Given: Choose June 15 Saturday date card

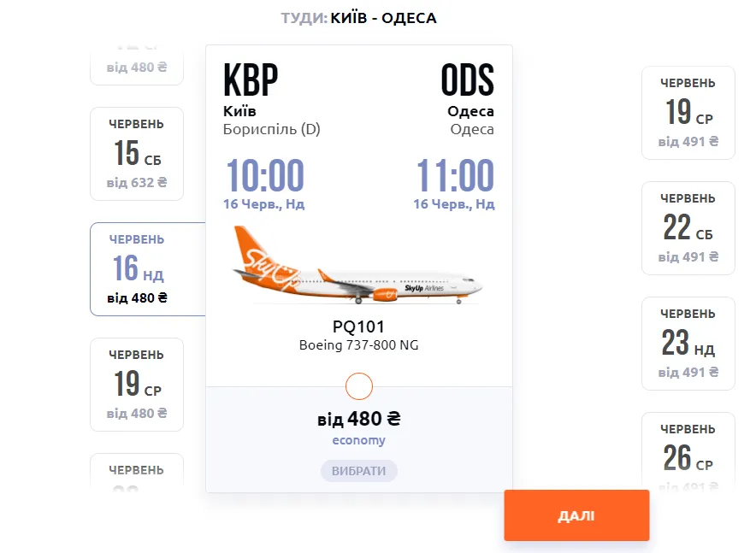Looking at the screenshot, I should (137, 154).
